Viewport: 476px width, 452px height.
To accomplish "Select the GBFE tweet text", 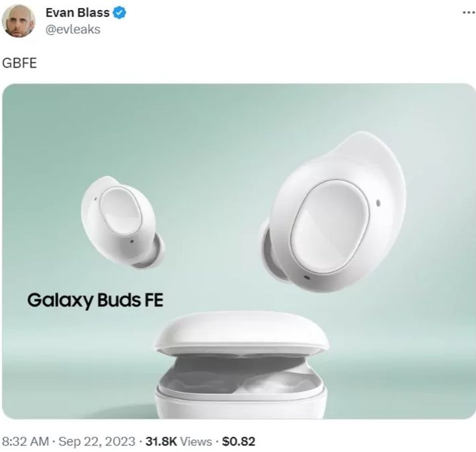I will pyautogui.click(x=19, y=63).
